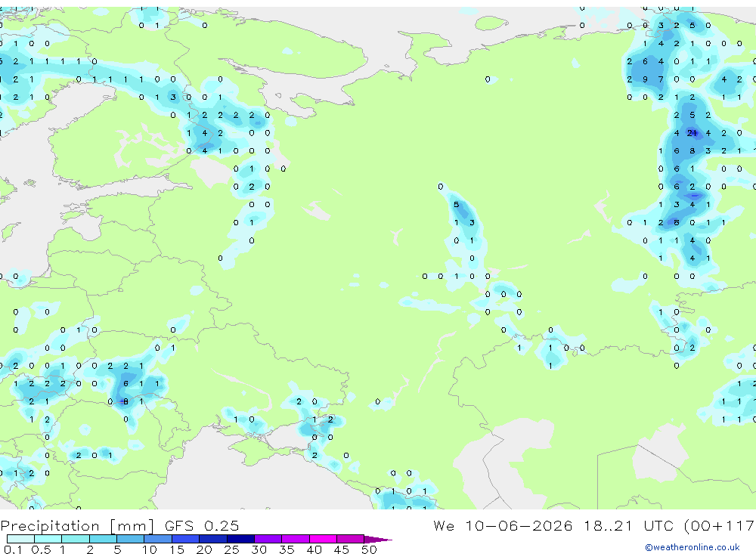Select the 2–5 mm legend color swatch

click(103, 539)
